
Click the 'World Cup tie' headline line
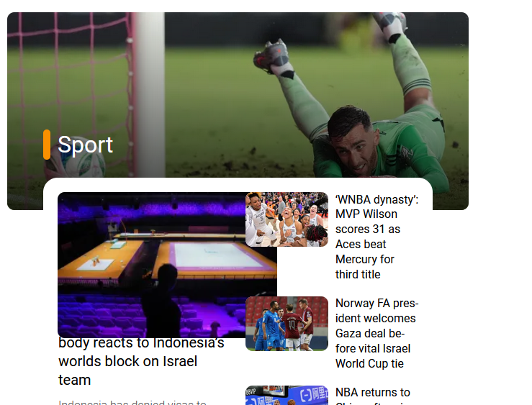pos(369,363)
